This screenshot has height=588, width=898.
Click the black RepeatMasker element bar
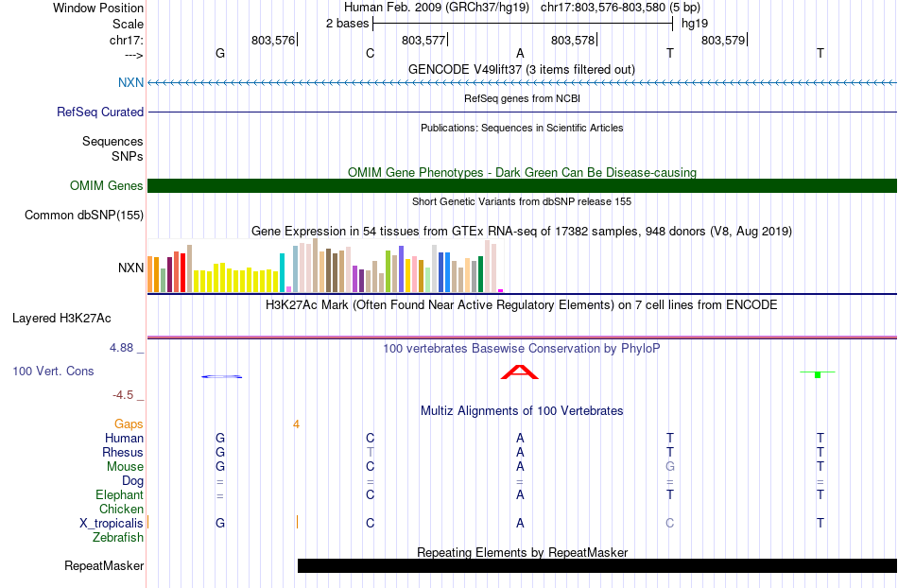pos(597,565)
